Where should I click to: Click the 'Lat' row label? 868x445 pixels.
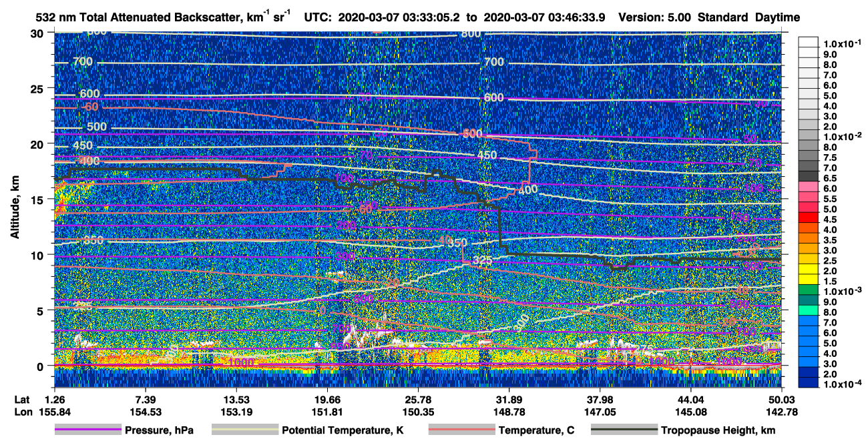[22, 399]
